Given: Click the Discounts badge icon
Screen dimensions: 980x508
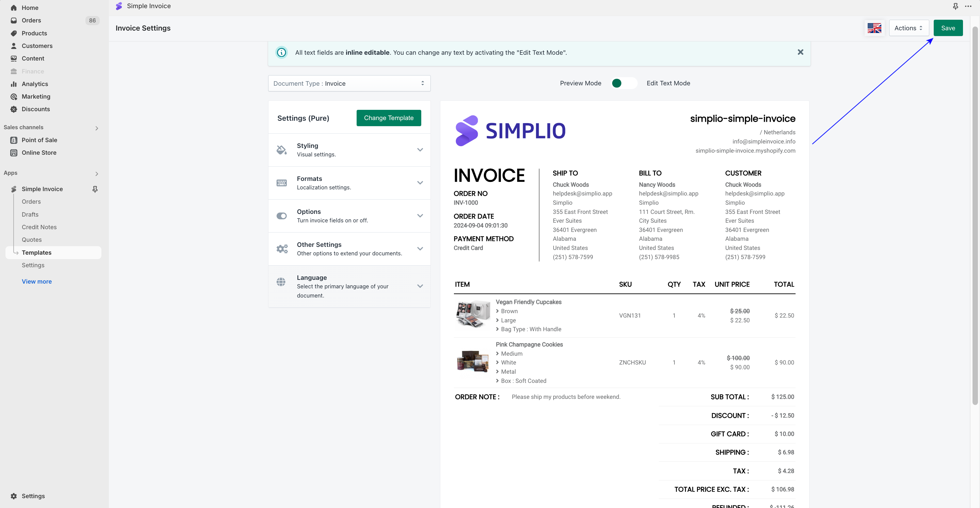Looking at the screenshot, I should 14,109.
